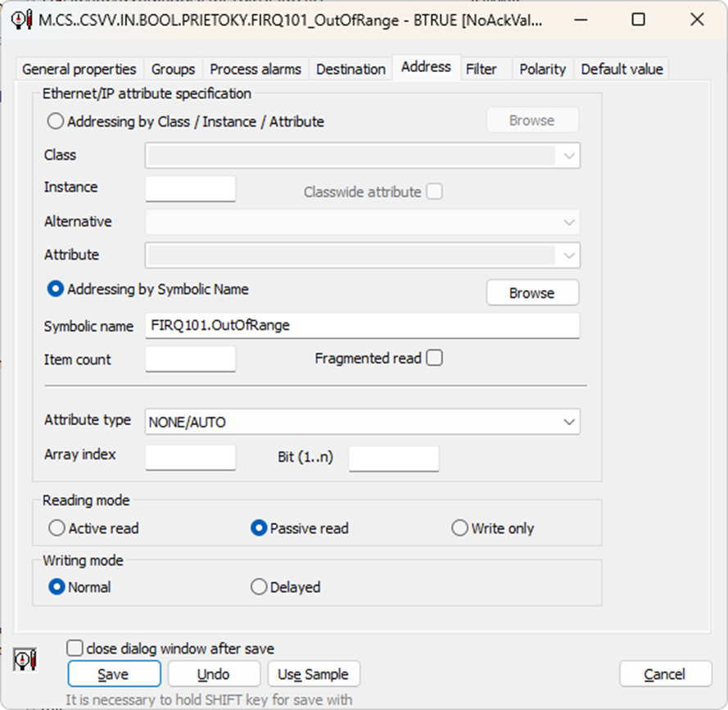Click Browse next to Symbolic Name addressing
728x710 pixels.
coord(532,292)
